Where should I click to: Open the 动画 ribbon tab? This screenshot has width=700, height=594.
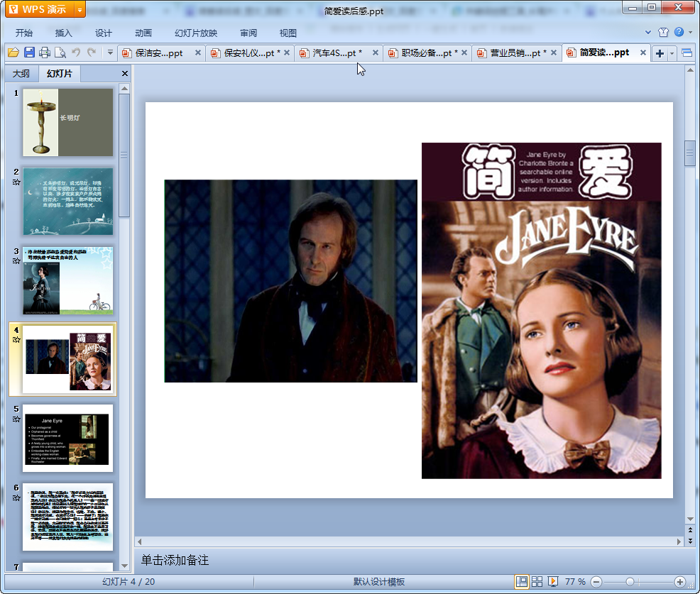coord(143,33)
